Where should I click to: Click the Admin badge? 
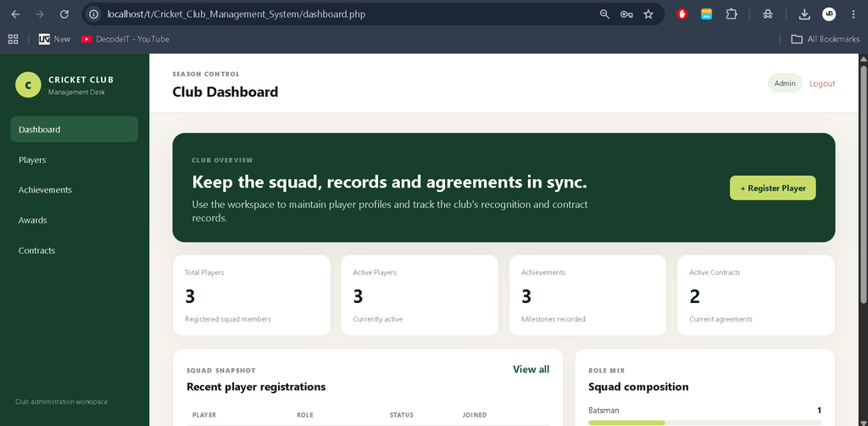(785, 83)
